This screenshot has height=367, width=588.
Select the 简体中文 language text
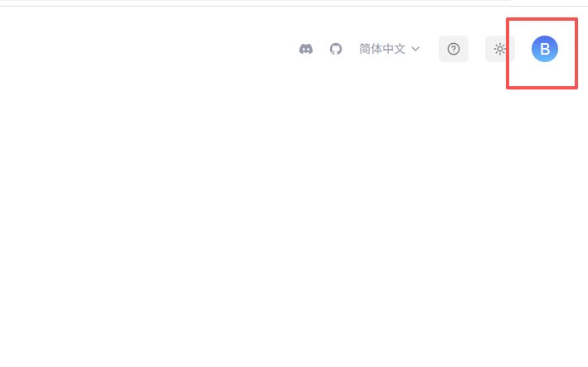[x=382, y=49]
